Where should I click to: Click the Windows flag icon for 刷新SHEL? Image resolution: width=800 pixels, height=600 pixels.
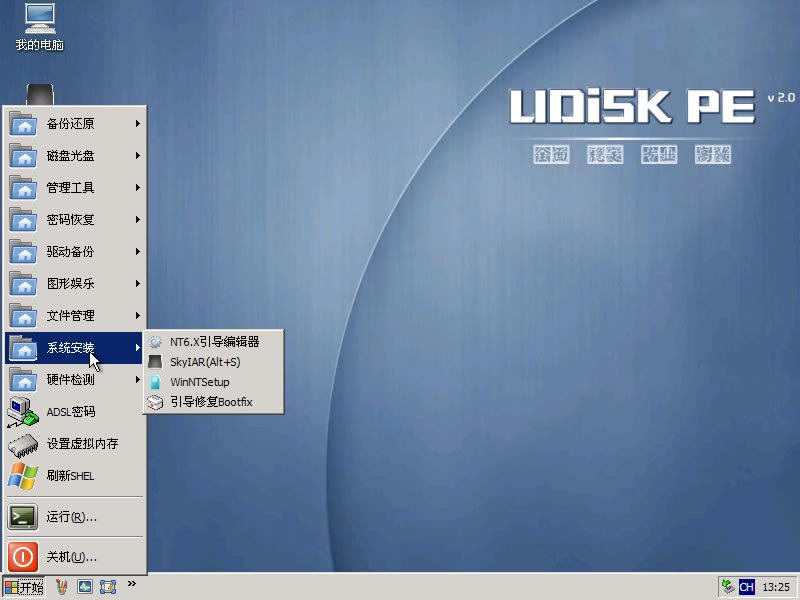23,476
